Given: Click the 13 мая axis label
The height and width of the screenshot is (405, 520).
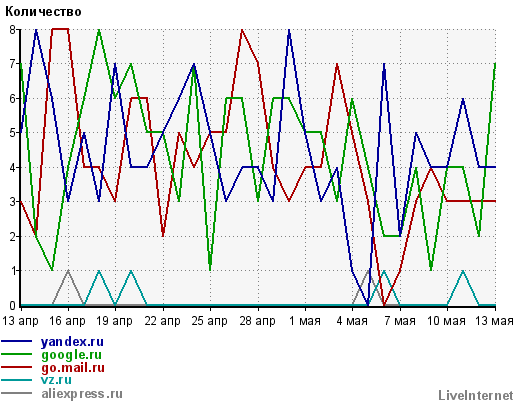Looking at the screenshot, I should point(494,321).
